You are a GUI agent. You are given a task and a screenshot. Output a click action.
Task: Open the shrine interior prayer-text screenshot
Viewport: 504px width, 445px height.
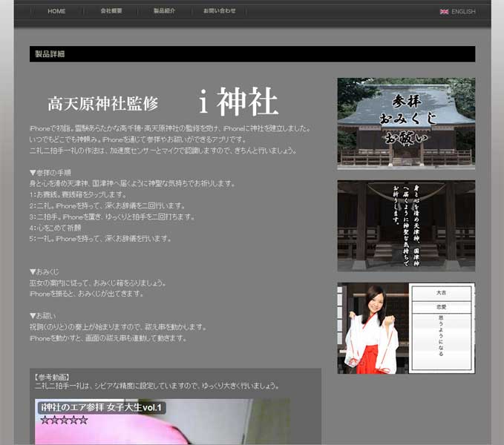click(406, 225)
